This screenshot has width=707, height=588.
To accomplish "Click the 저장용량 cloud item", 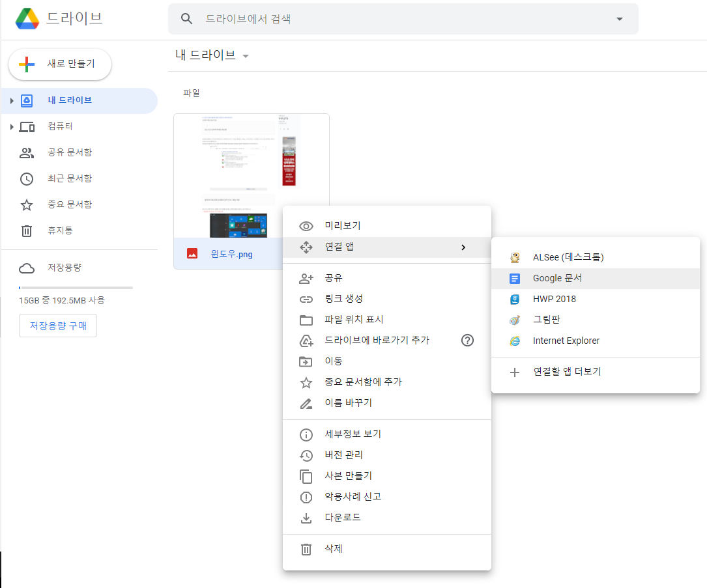I will point(79,268).
